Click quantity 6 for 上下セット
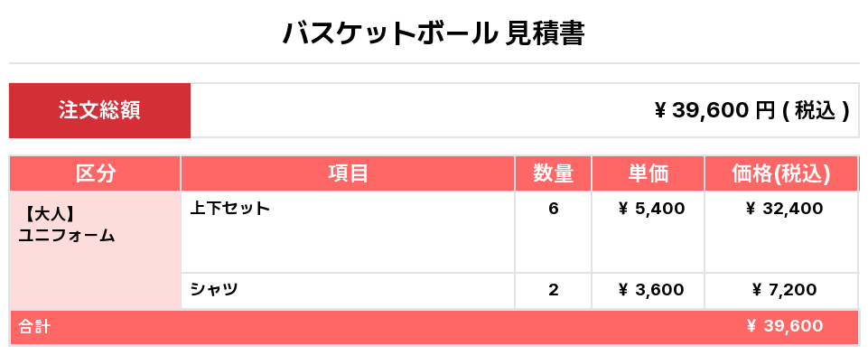 click(x=553, y=209)
